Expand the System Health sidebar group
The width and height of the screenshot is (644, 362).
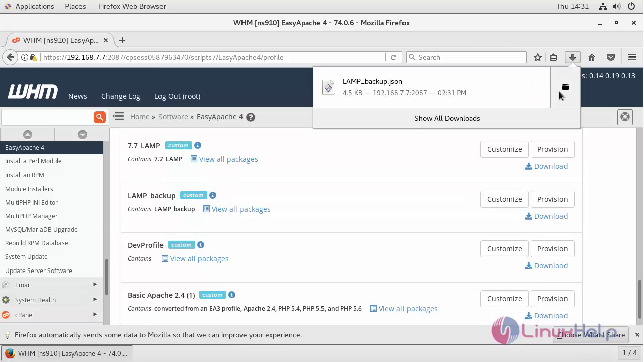tap(50, 300)
